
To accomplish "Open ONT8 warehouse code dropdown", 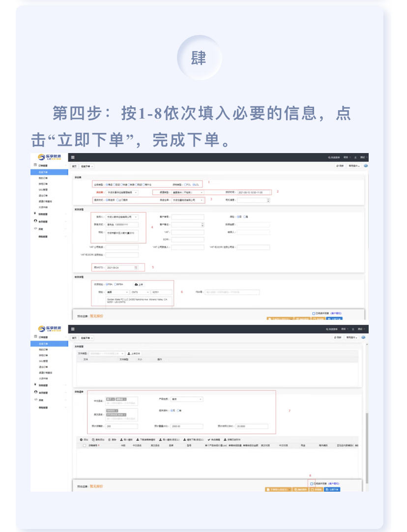I will 140,292.
